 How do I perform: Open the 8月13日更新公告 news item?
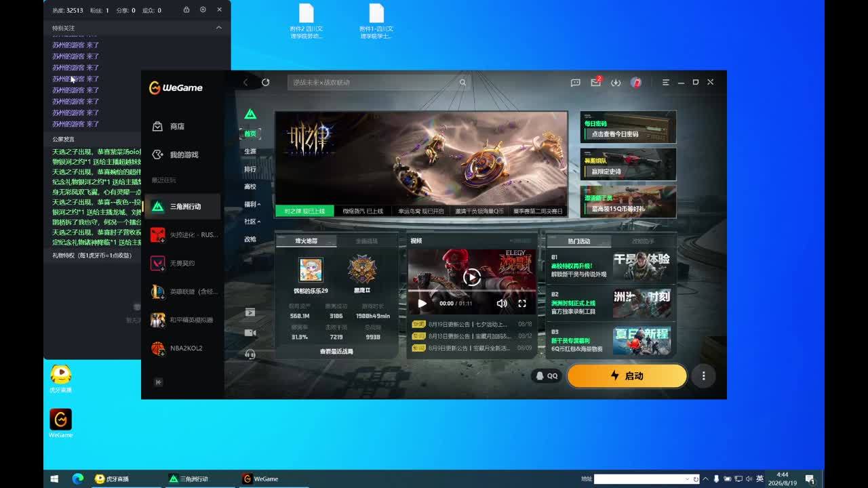(472, 336)
